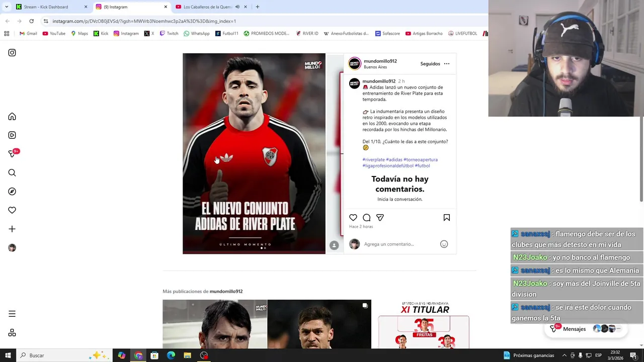644x362 pixels.
Task: Open the #torneoapertura hashtag
Action: pos(421,160)
